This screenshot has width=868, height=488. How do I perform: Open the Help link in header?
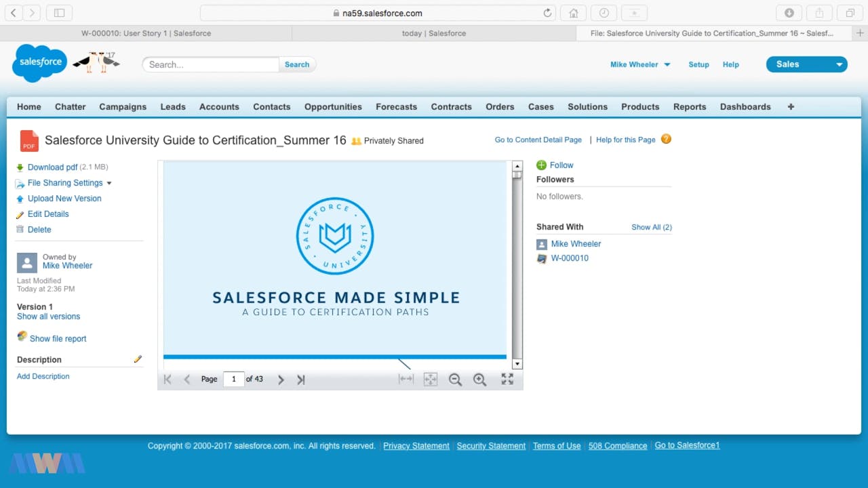(730, 64)
